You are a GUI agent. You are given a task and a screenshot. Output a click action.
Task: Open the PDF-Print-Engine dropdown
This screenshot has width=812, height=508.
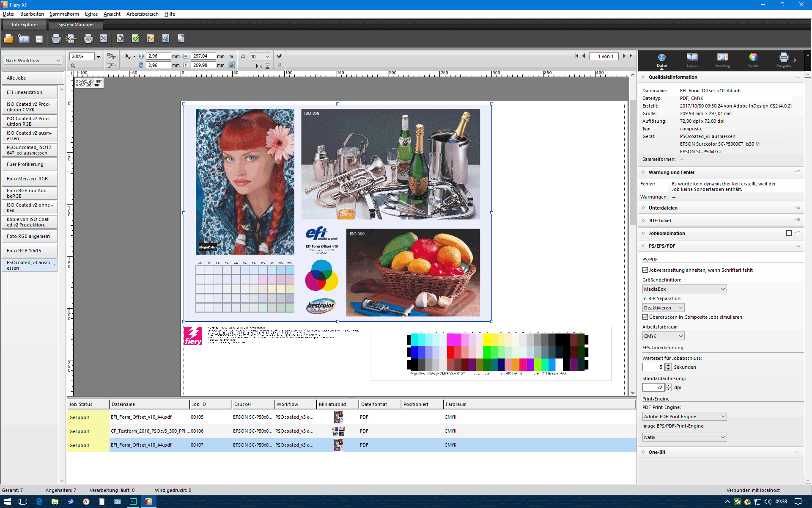point(684,417)
